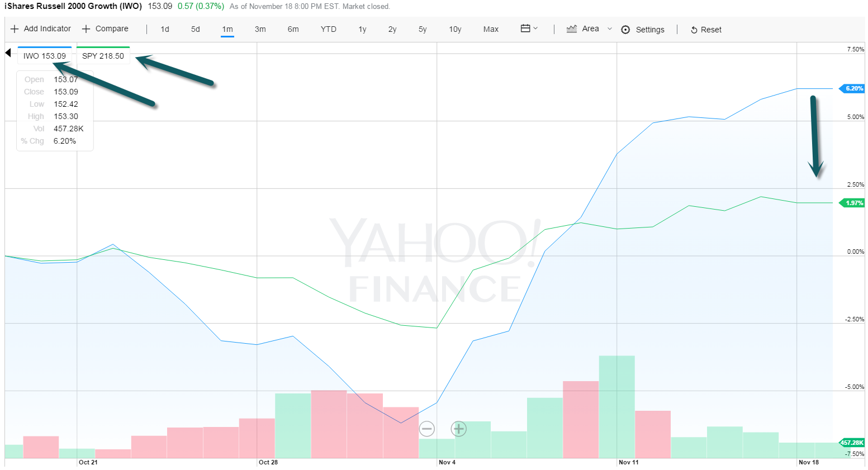
Task: Select the 6m time range
Action: pyautogui.click(x=293, y=30)
